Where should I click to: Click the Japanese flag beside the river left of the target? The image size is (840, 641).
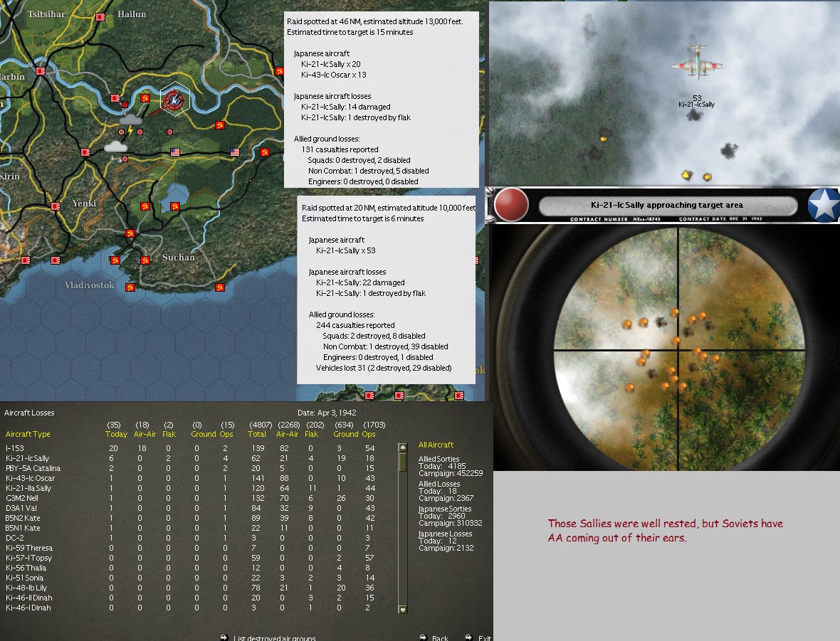[115, 98]
